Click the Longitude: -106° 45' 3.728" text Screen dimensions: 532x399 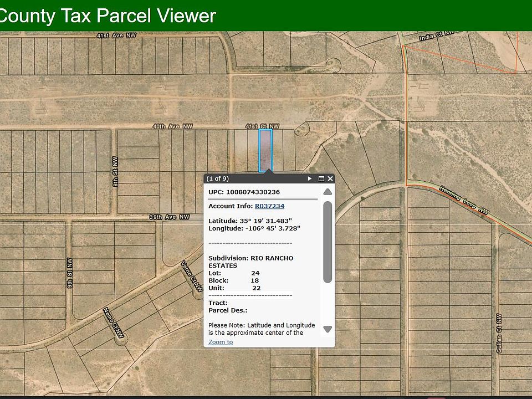tap(254, 228)
